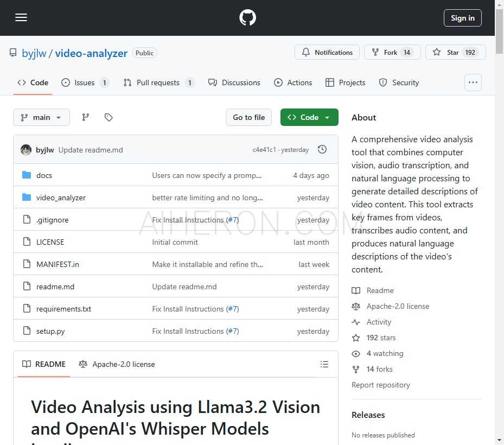Open the readme.md file

(x=55, y=287)
